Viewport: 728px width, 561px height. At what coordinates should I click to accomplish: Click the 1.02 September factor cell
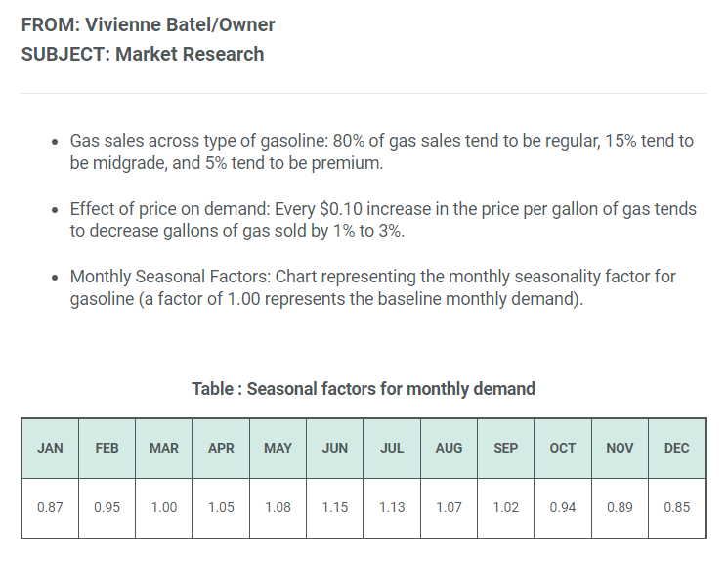tap(506, 507)
